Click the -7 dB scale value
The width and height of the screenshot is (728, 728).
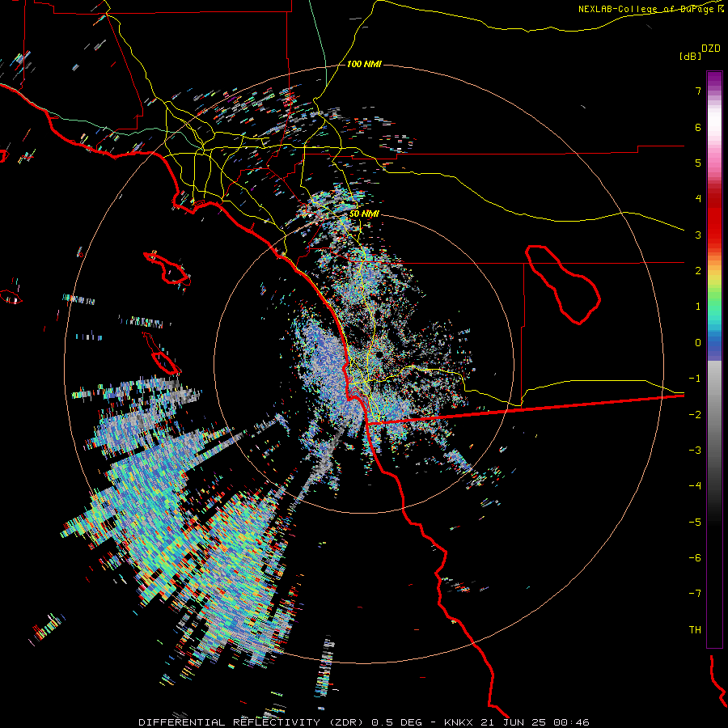point(695,594)
